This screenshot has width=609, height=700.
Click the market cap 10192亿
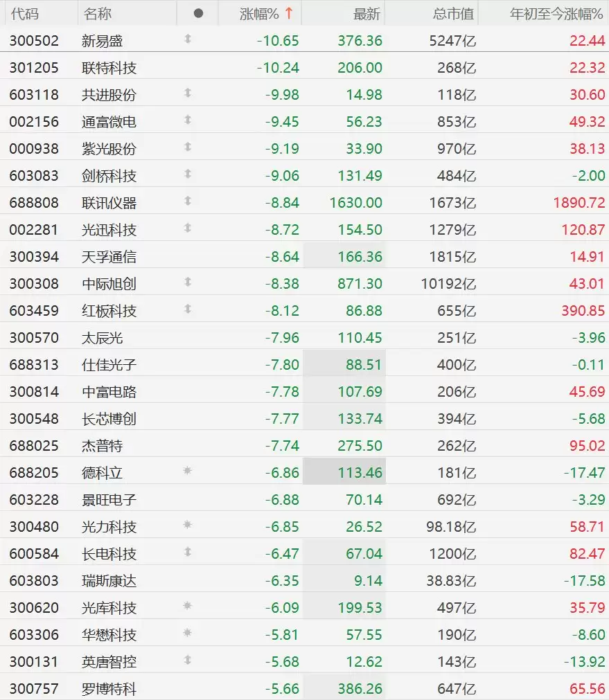[x=448, y=284]
